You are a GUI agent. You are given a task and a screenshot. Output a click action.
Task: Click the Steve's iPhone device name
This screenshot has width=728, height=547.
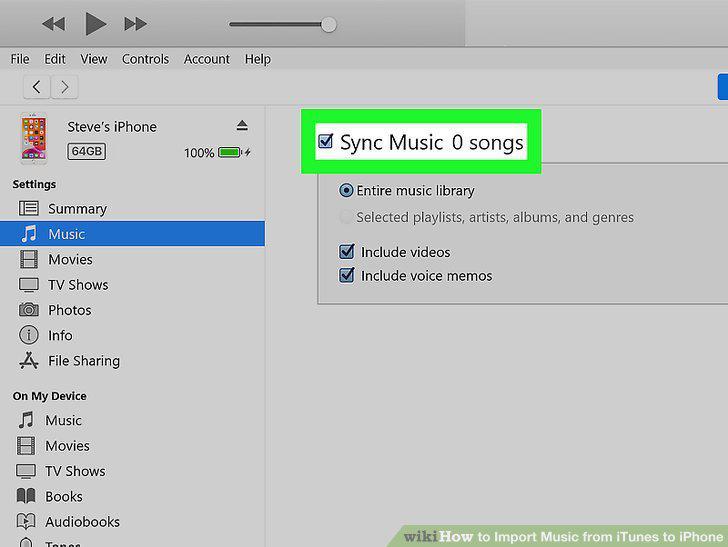(x=112, y=127)
